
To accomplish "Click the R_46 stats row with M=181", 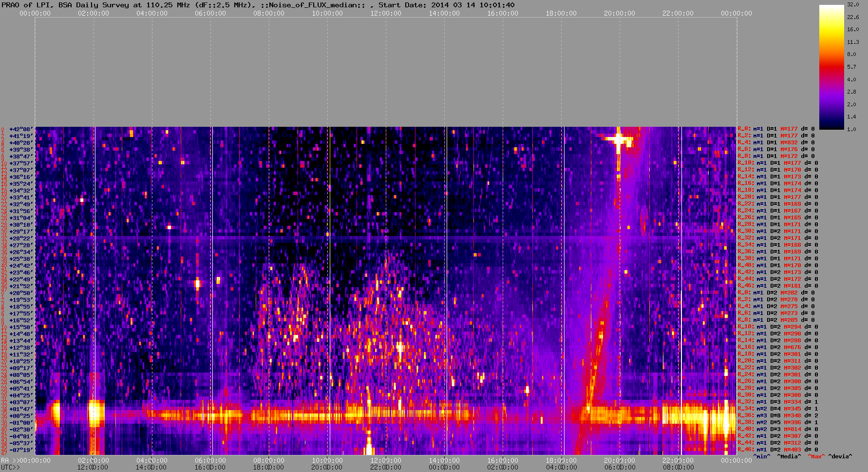I will tap(778, 286).
